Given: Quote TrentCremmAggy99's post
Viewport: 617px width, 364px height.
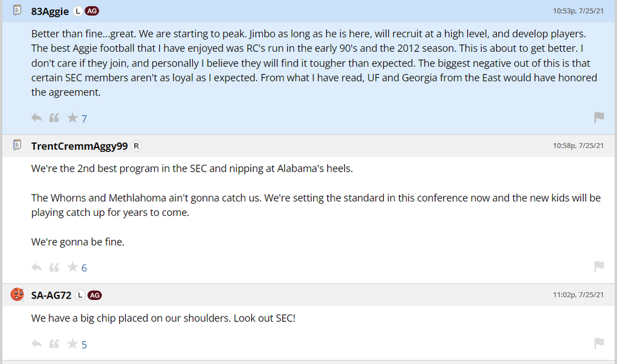Looking at the screenshot, I should click(54, 267).
